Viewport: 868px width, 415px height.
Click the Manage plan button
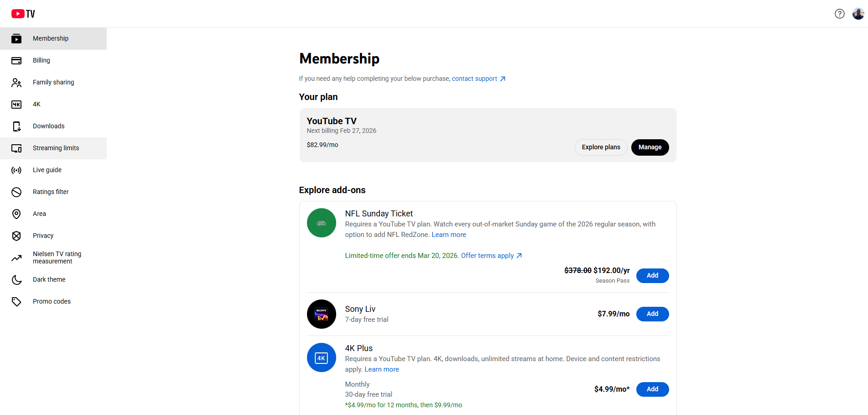650,147
